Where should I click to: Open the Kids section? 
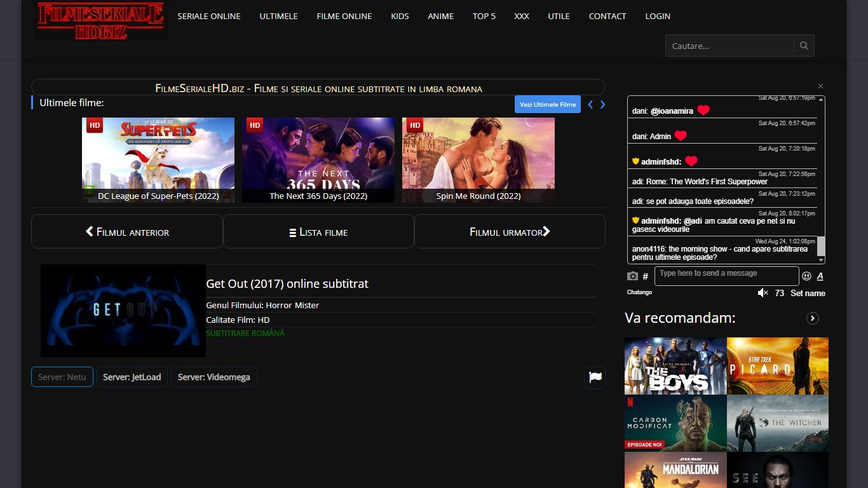tap(400, 16)
